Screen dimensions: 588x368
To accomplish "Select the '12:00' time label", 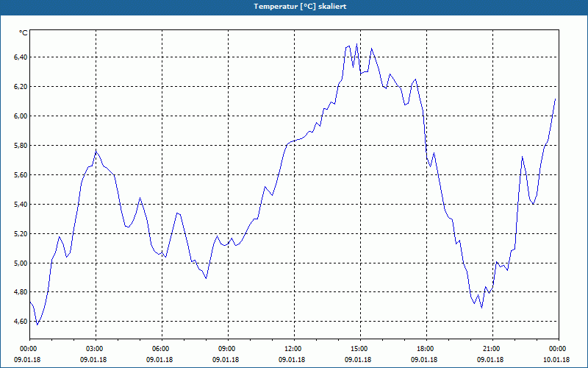I will (x=295, y=349).
